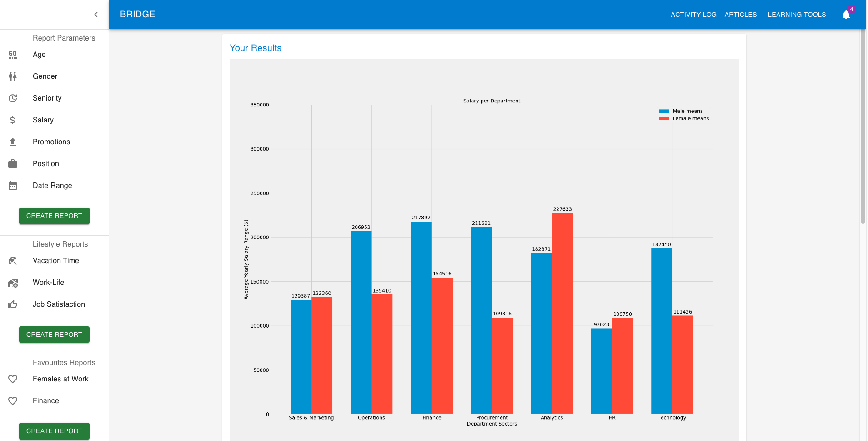
Task: Choose Work-Life lifestyle report
Action: [x=55, y=283]
